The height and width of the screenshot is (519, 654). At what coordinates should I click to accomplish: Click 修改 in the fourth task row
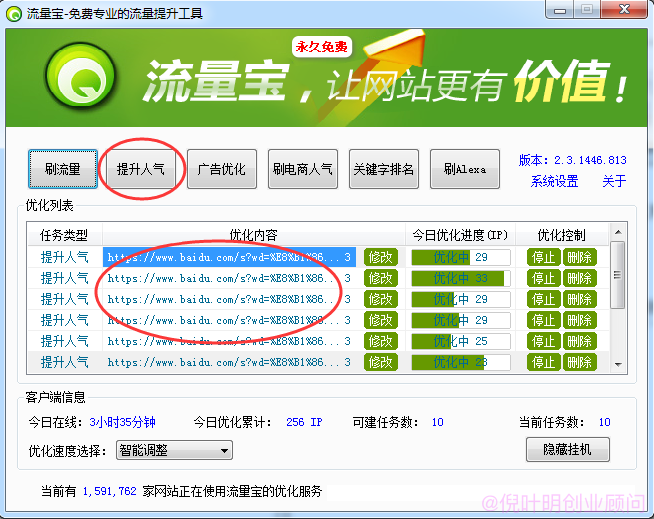(x=381, y=320)
